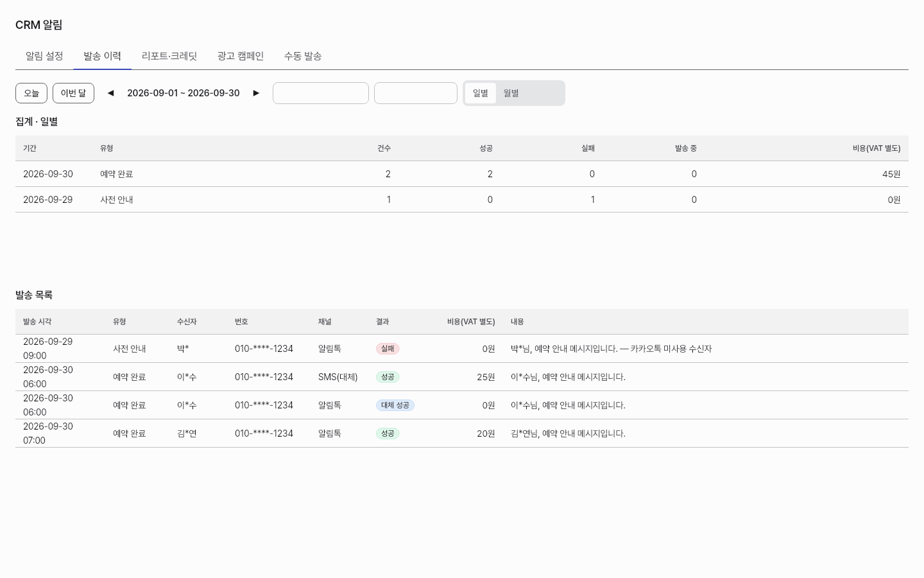Screen dimensions: 924x578
Task: Select the 2026-09-30 07:00 send time cell
Action: point(48,433)
